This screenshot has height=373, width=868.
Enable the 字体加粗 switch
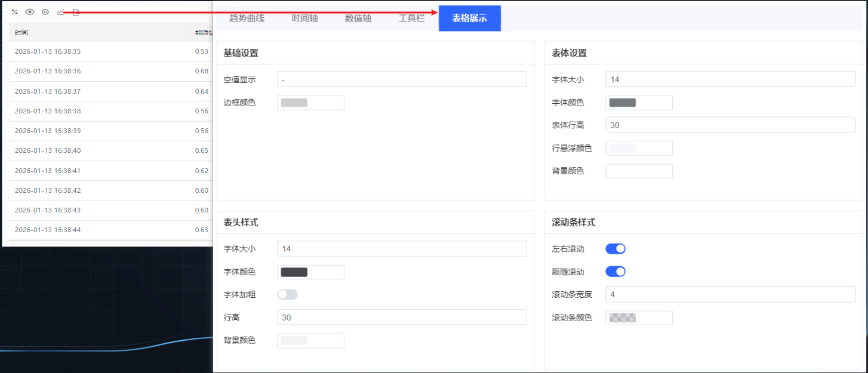pyautogui.click(x=287, y=294)
